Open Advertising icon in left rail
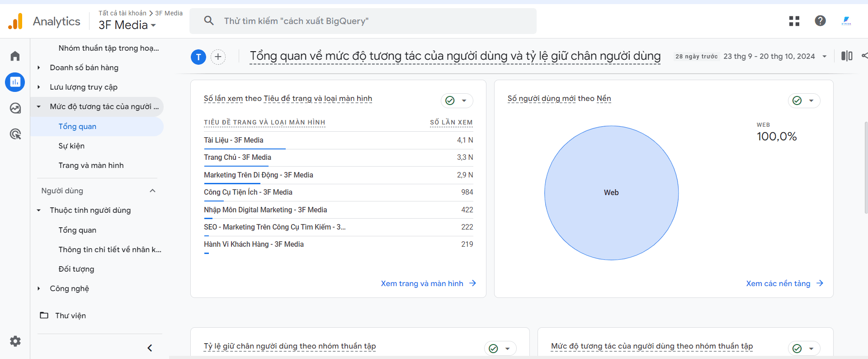 pyautogui.click(x=15, y=134)
